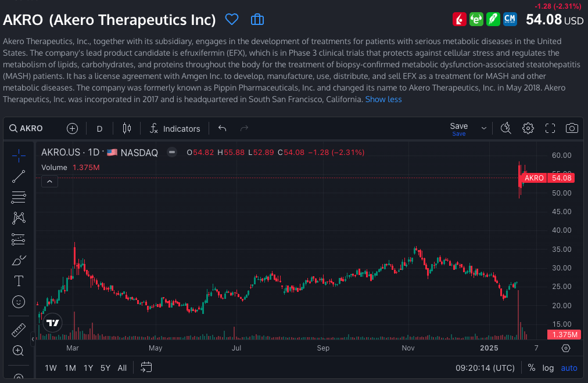Open the green feather broker badge
This screenshot has width=588, height=383.
(x=493, y=19)
